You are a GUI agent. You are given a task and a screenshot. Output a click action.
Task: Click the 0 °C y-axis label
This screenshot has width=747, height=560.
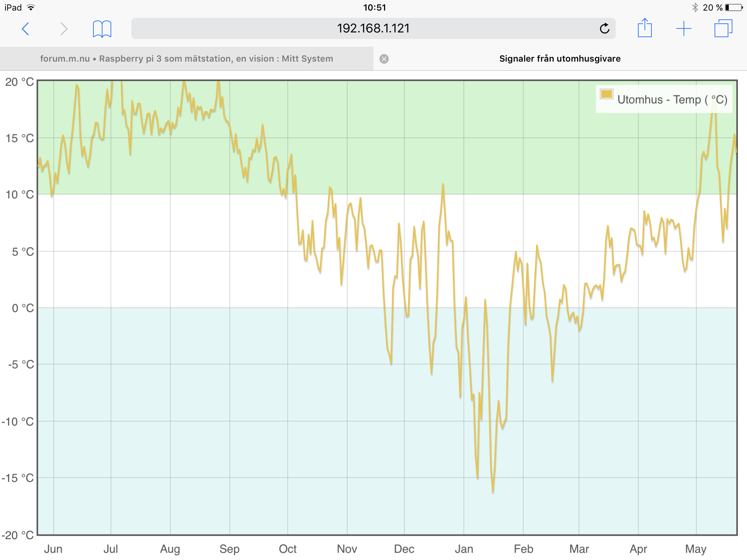coord(23,308)
